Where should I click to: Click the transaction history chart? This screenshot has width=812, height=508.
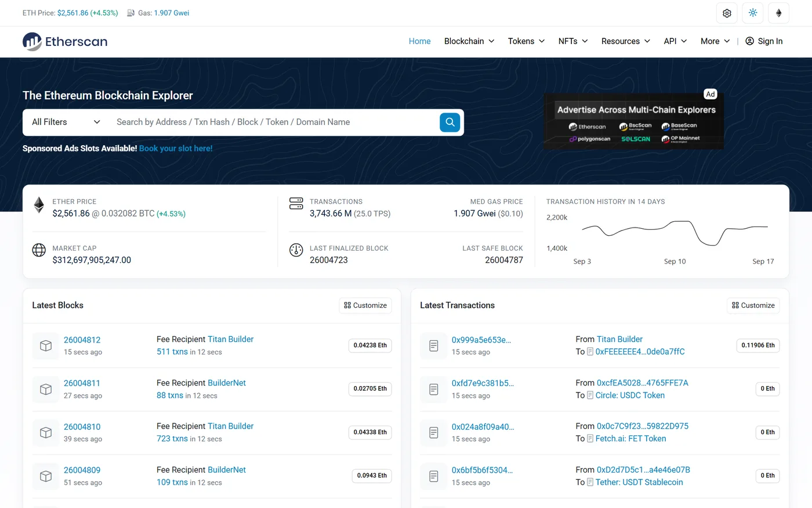675,234
